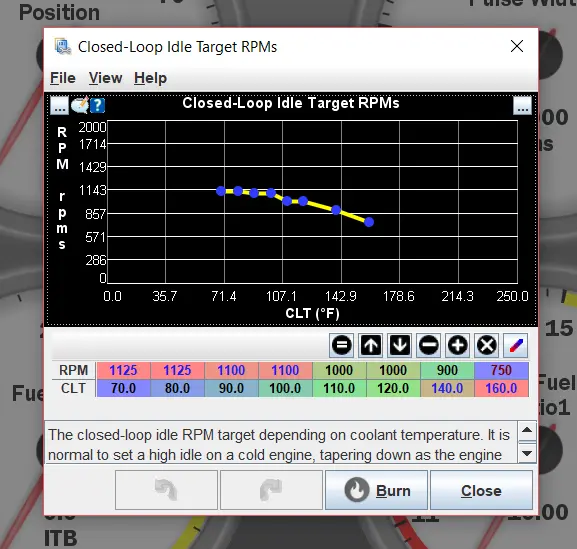The width and height of the screenshot is (577, 549).
Task: Click the notes speech bubble icon
Action: click(80, 105)
